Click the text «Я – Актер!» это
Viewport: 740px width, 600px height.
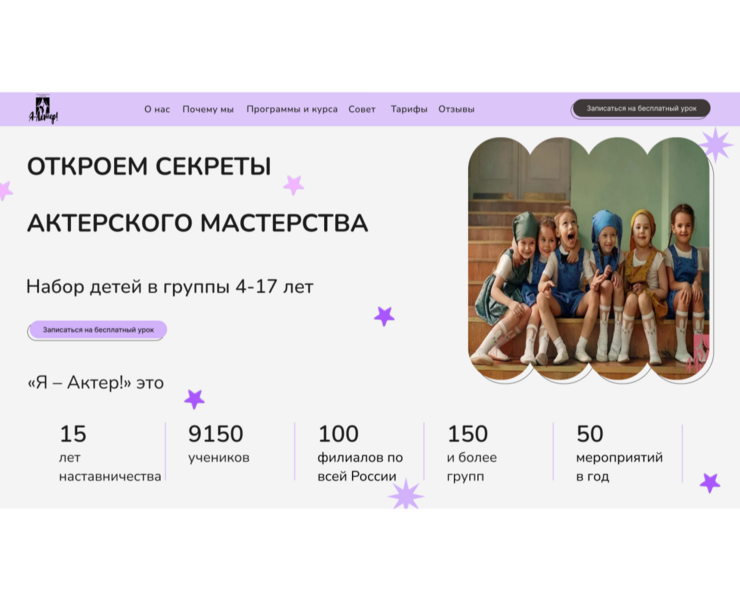coord(96,382)
